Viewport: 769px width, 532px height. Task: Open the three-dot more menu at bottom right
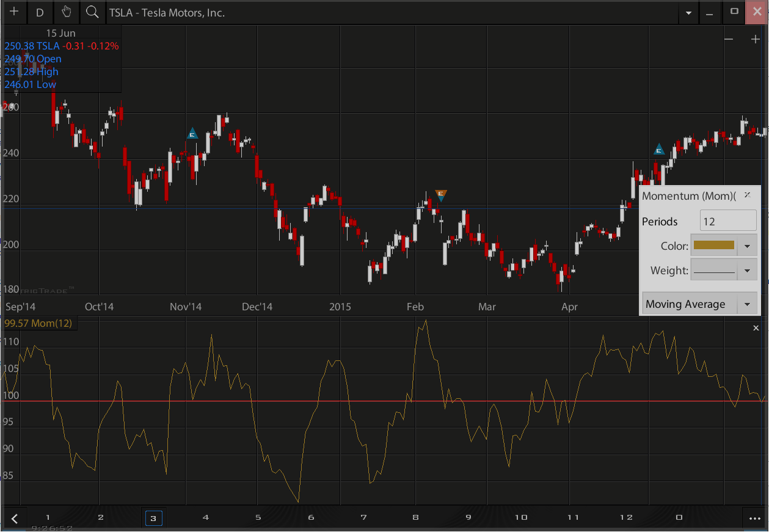coord(754,519)
